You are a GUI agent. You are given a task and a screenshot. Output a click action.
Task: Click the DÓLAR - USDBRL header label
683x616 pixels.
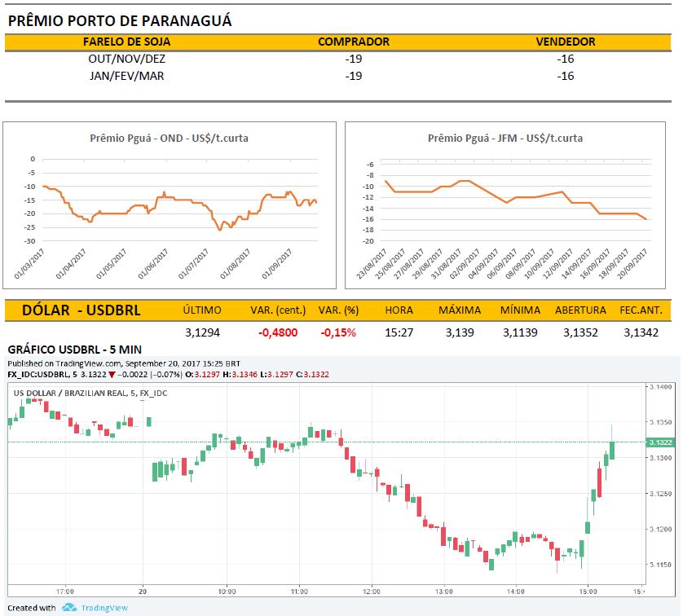pos(81,310)
